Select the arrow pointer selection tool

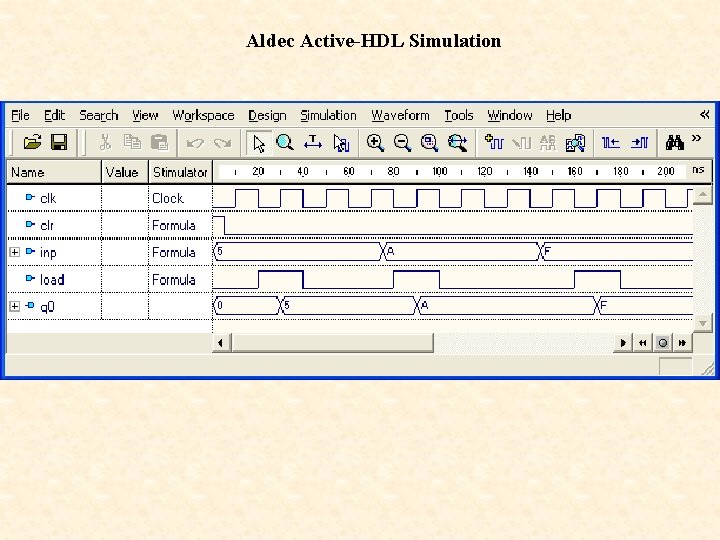259,143
